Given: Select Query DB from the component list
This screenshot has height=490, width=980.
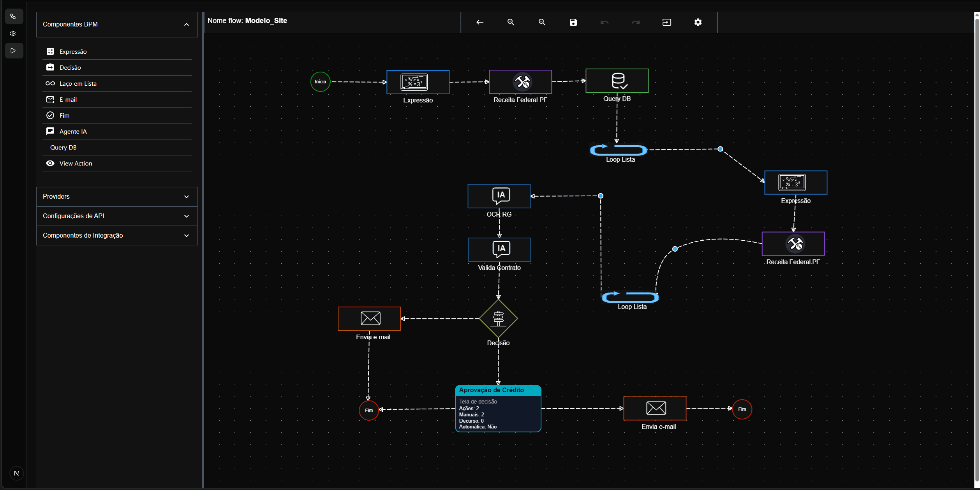Looking at the screenshot, I should tap(63, 147).
